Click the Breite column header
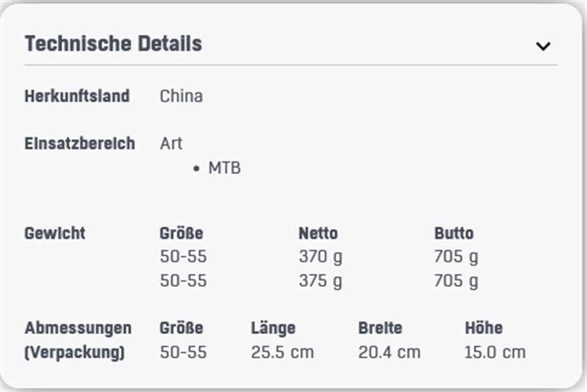 [380, 328]
